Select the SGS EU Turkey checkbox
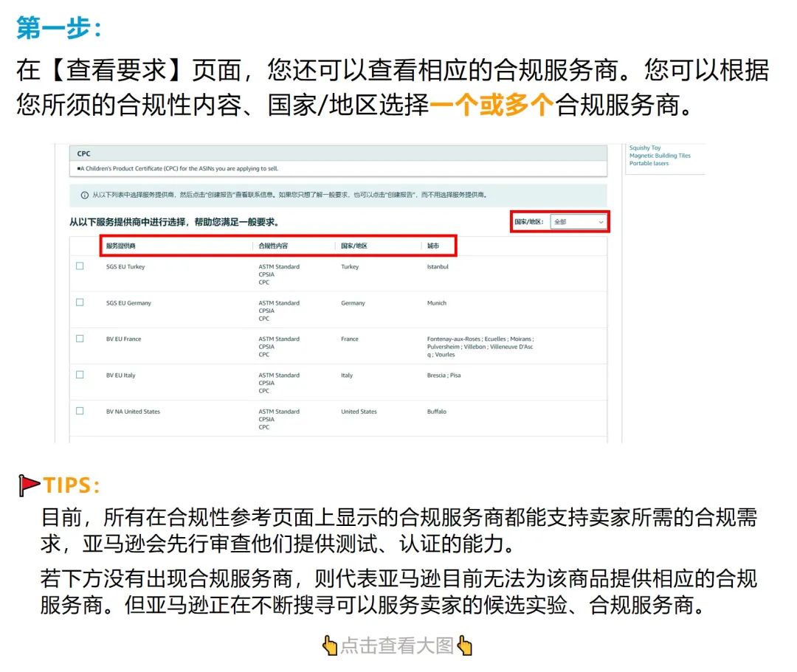The image size is (797, 672). pyautogui.click(x=81, y=266)
